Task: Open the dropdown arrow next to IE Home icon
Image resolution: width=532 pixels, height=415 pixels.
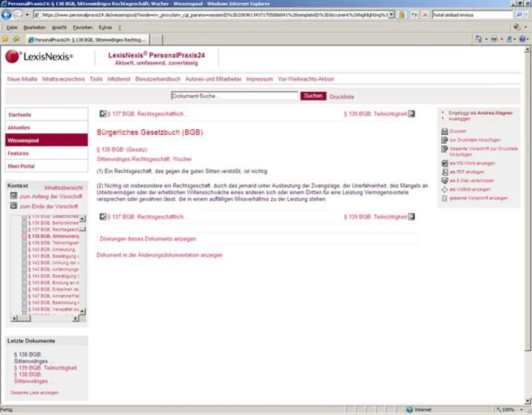Action: point(486,39)
